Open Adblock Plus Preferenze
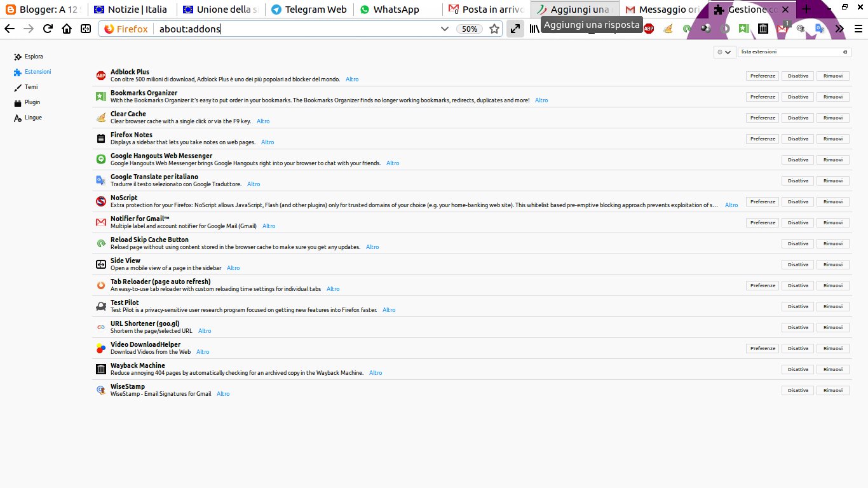The image size is (868, 488). 763,76
